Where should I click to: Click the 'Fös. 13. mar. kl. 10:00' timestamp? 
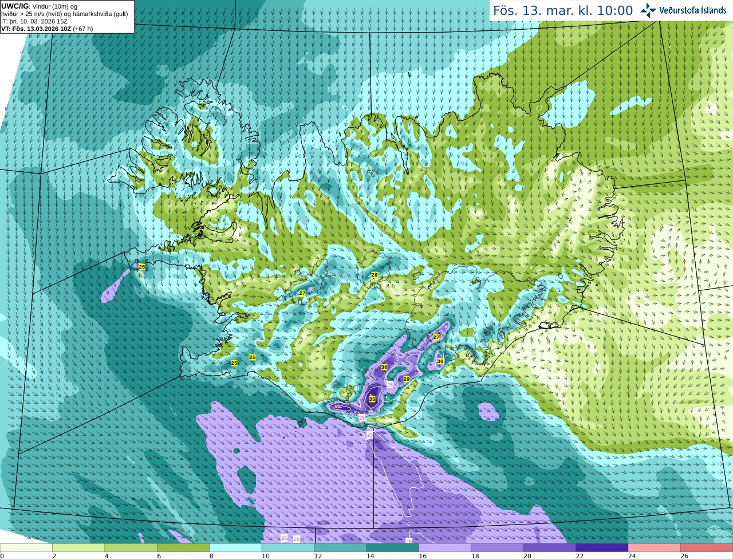(x=563, y=10)
